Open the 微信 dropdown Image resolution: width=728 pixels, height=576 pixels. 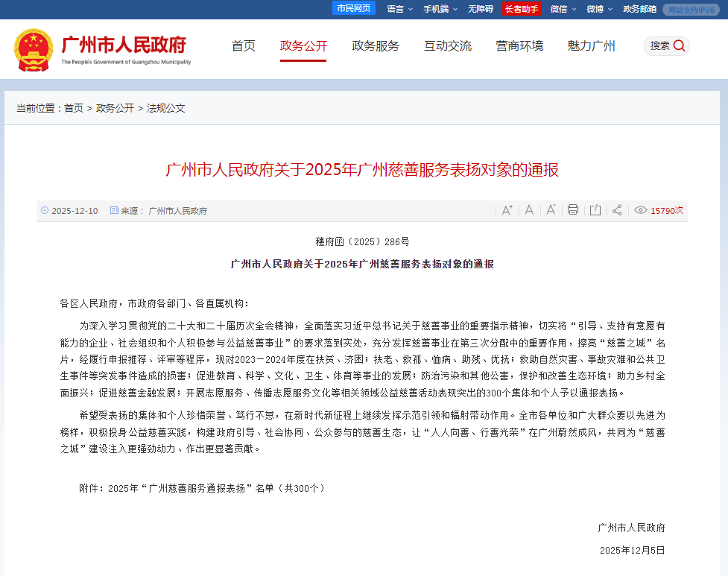(563, 9)
